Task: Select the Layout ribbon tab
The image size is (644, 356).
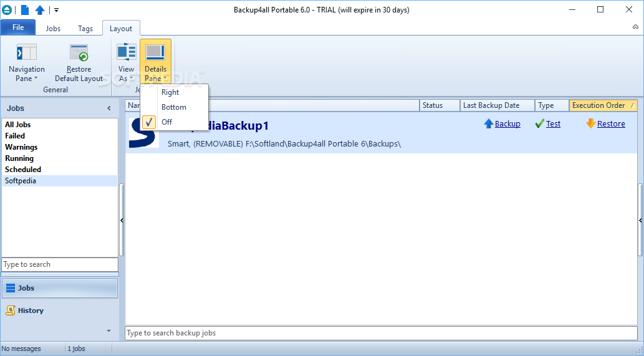Action: click(121, 28)
